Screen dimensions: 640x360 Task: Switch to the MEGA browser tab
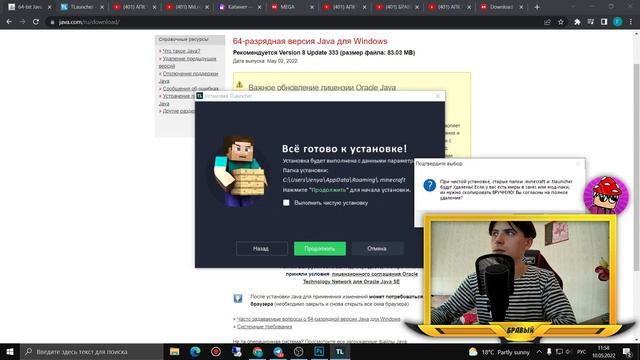291,7
